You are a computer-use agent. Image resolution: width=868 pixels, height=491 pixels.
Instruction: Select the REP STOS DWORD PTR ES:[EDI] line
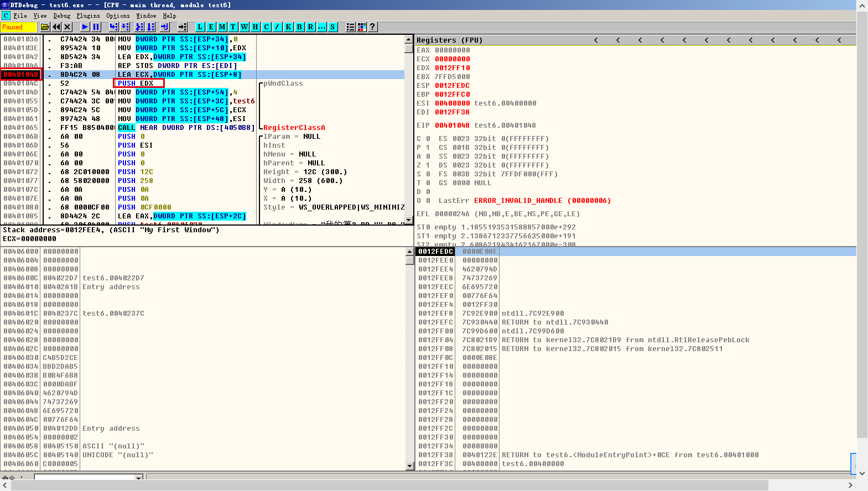pyautogui.click(x=177, y=65)
